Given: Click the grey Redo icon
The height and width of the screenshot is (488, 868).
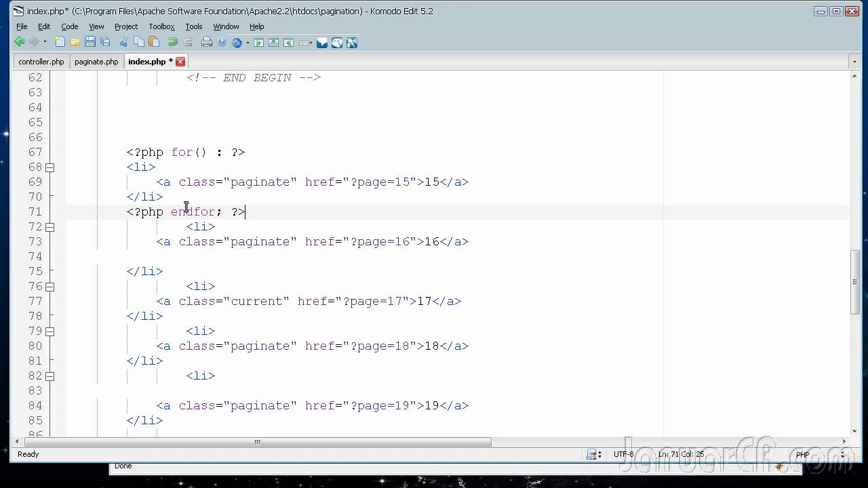Looking at the screenshot, I should [x=188, y=42].
